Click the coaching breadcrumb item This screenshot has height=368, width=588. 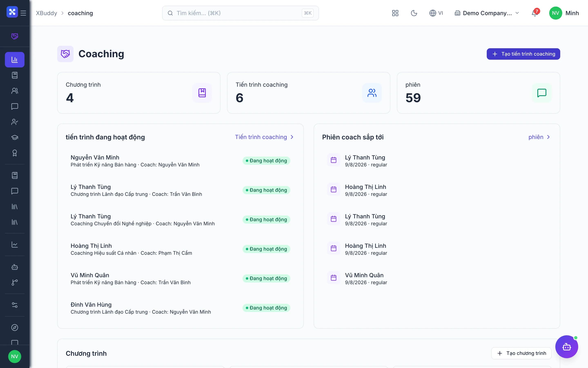coord(80,13)
